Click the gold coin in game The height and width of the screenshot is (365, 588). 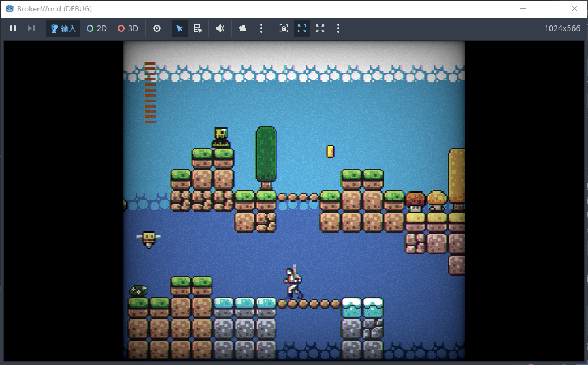click(x=330, y=151)
